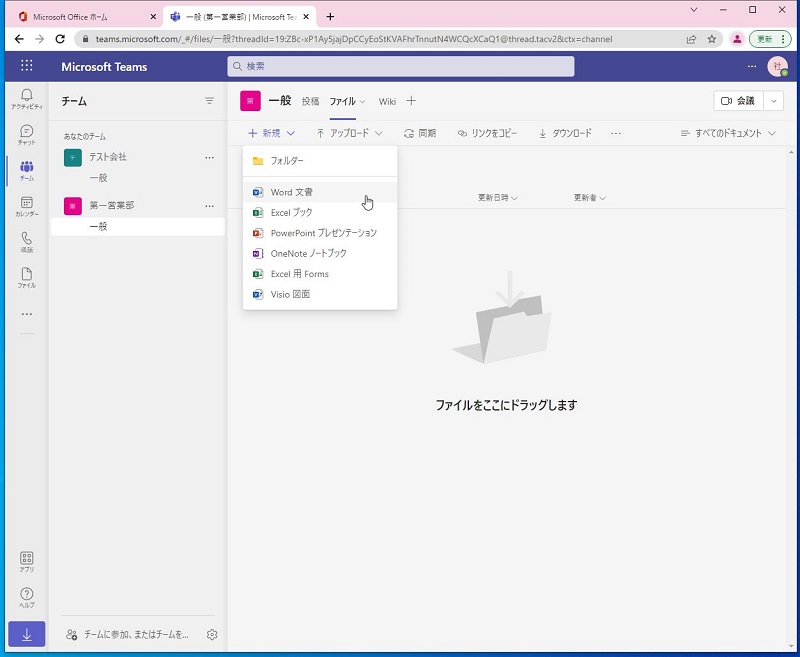Click the desktop app download icon
The width and height of the screenshot is (800, 657).
tap(27, 635)
